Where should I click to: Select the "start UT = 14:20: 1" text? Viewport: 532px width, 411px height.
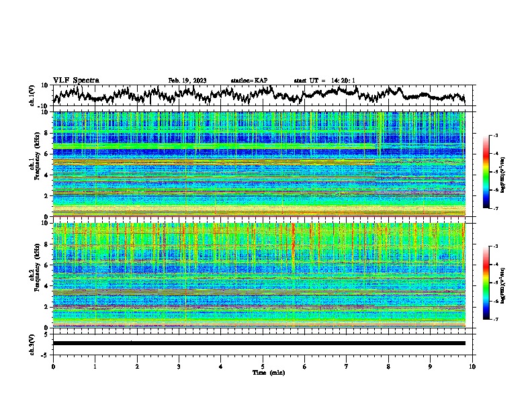click(324, 81)
